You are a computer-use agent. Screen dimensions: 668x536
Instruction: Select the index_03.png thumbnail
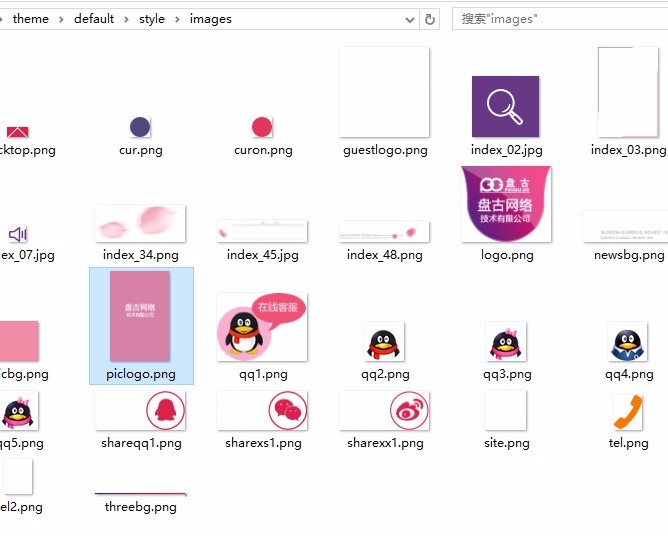point(628,92)
